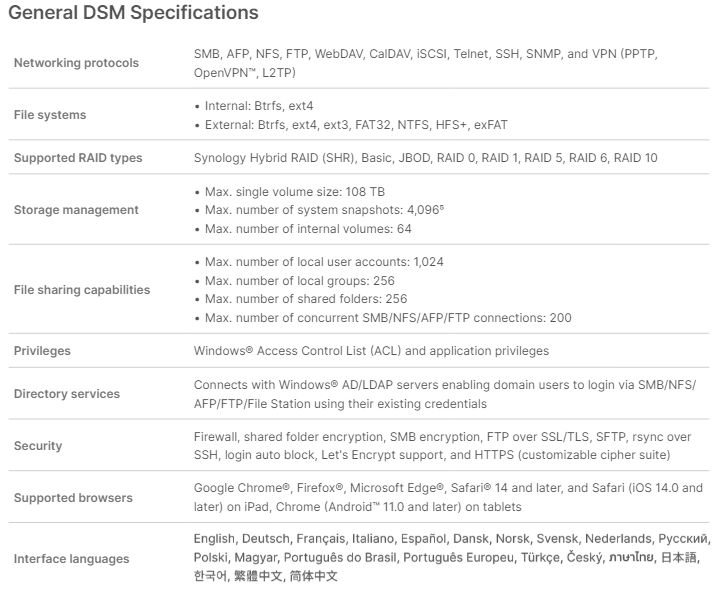Screen dimensions: 716x589
Task: Click the Directory services row label
Action: (67, 394)
